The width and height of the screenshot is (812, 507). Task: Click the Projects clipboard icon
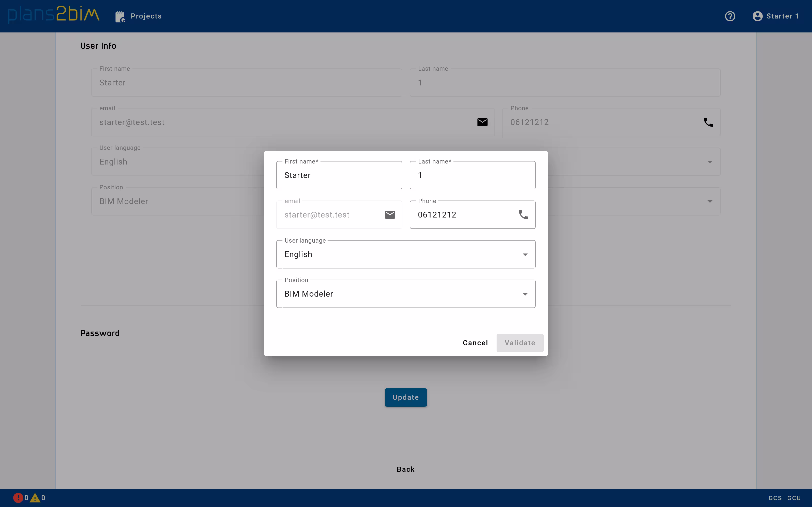click(x=120, y=16)
